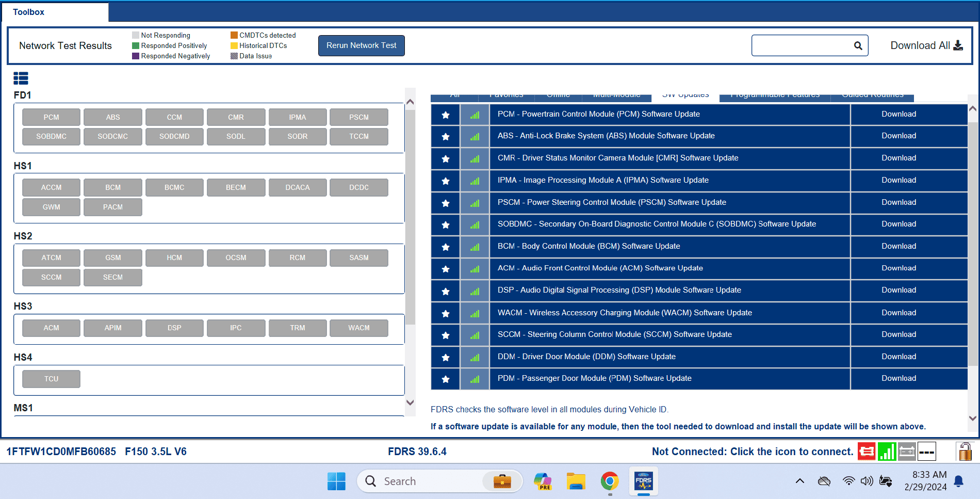Click the signal strength icon beside the ABS update

click(475, 136)
